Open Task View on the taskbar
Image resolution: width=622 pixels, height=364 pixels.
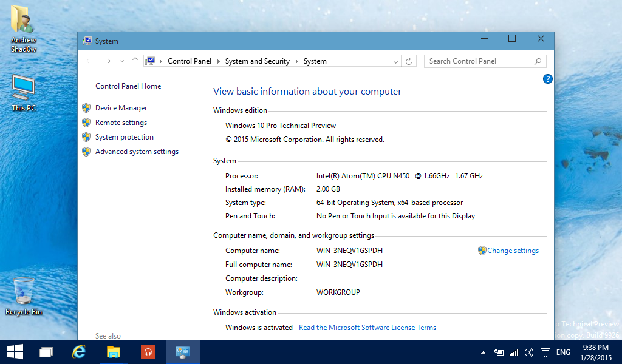tap(46, 352)
